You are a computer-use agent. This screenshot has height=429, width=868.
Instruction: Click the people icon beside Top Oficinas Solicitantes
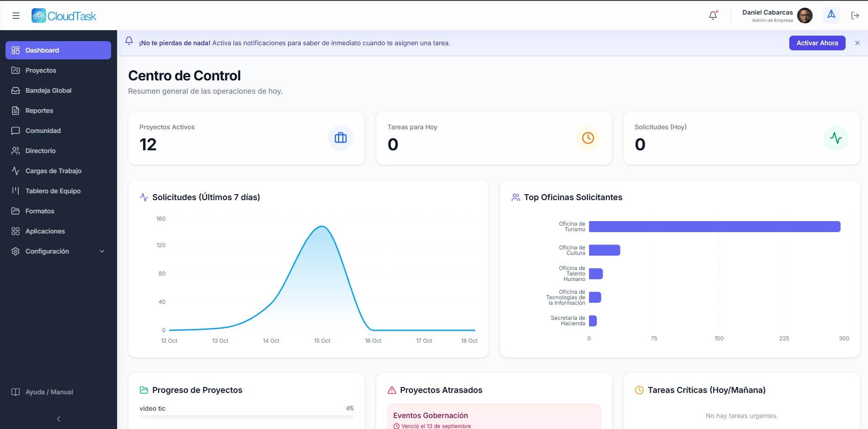(516, 197)
